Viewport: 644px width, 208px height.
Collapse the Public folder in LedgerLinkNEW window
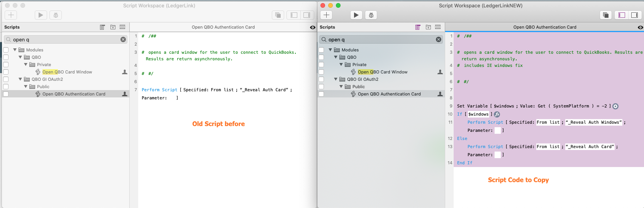341,87
